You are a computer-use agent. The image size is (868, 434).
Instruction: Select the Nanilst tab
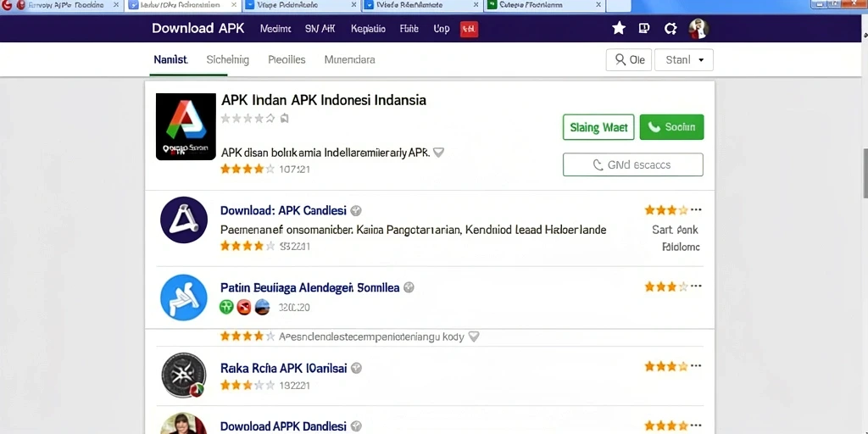[x=170, y=60]
